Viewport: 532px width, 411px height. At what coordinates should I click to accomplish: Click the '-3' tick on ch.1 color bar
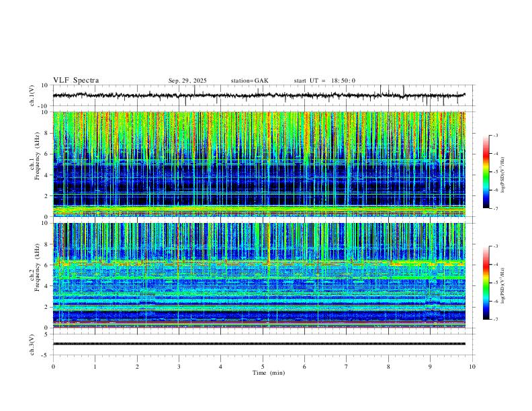[495, 135]
